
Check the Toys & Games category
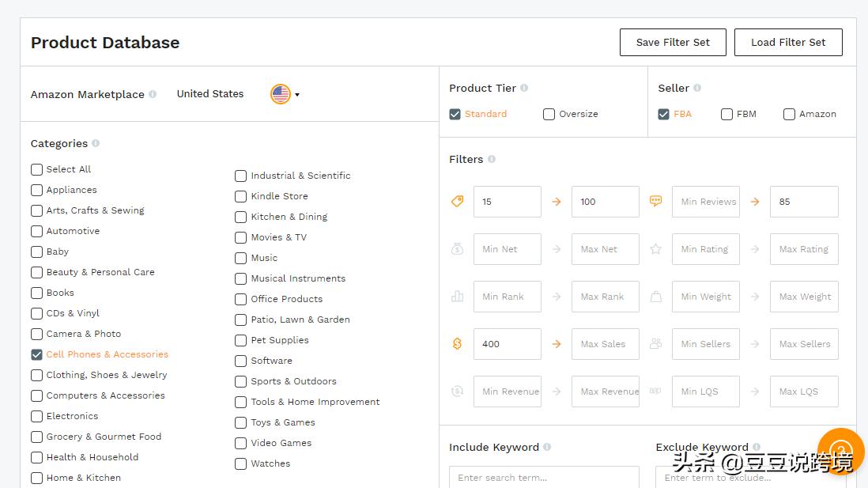240,422
